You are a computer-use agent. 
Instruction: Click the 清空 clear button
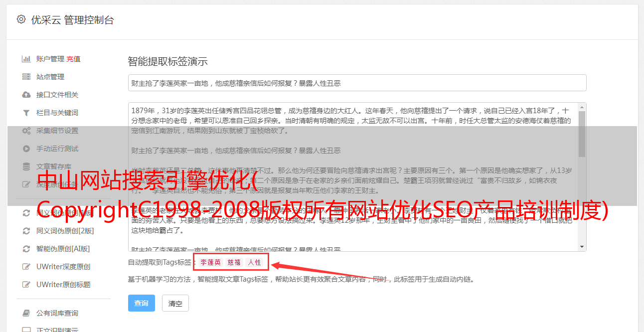tap(175, 303)
